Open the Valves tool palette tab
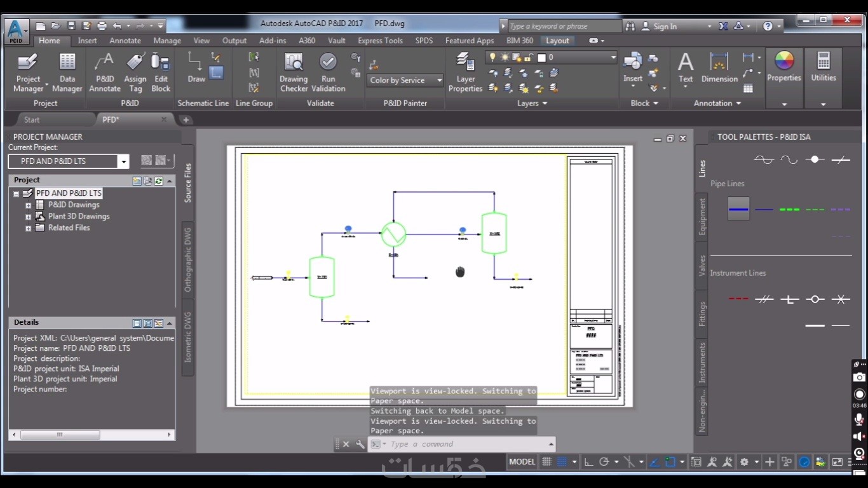This screenshot has width=868, height=488. [x=702, y=266]
